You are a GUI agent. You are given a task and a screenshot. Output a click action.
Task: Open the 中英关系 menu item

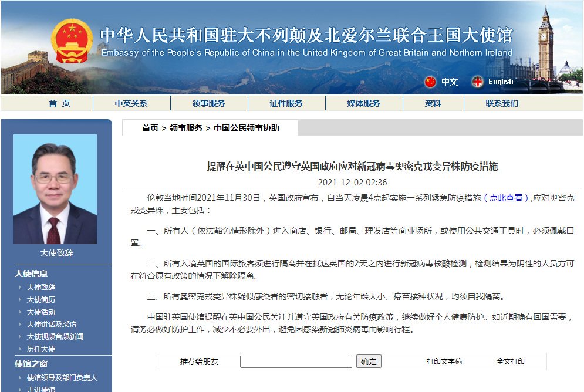[131, 103]
